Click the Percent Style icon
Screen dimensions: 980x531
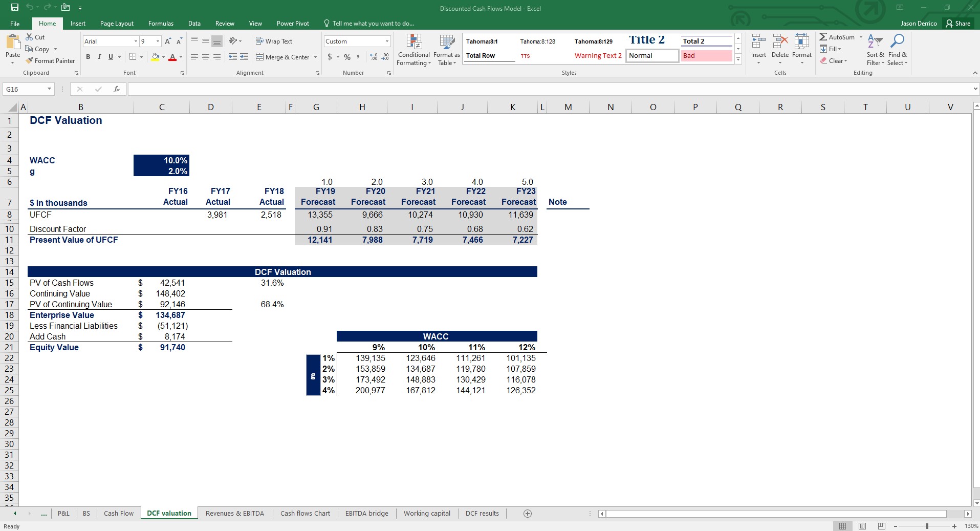(x=347, y=57)
